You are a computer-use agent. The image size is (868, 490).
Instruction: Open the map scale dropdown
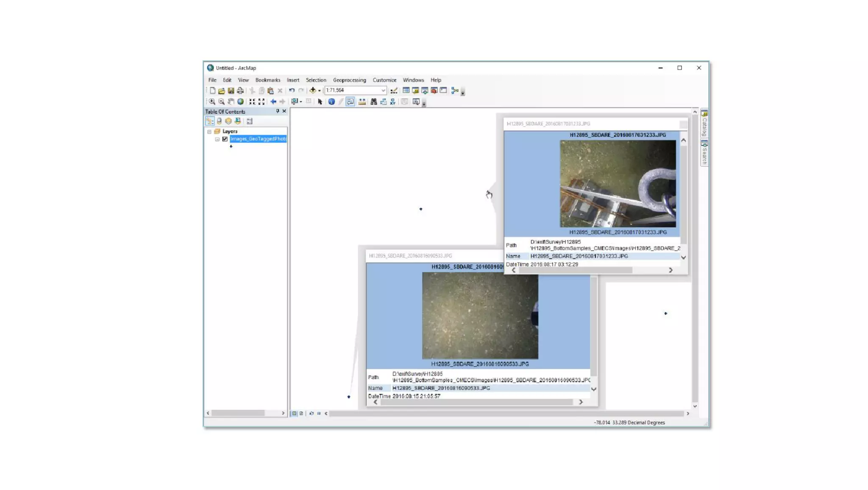[383, 90]
